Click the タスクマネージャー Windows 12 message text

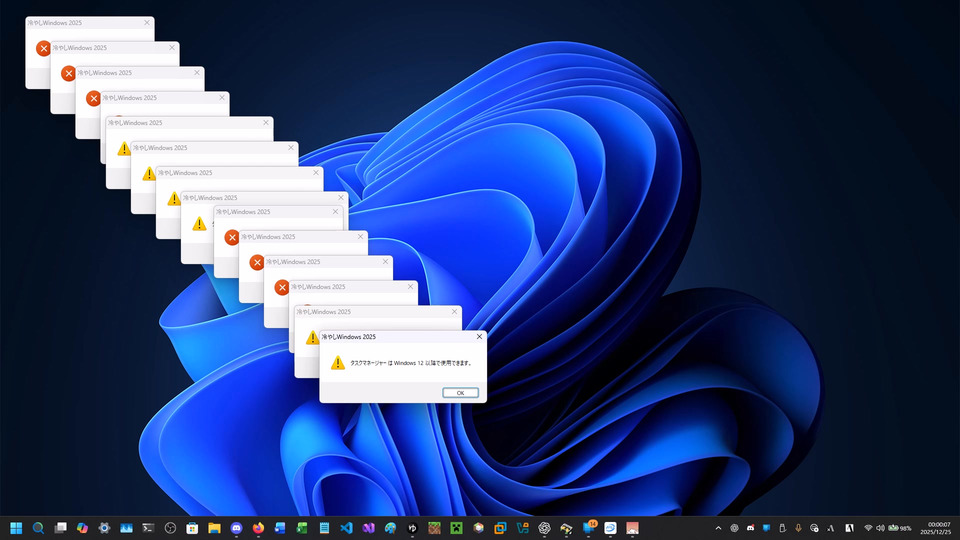pos(411,363)
